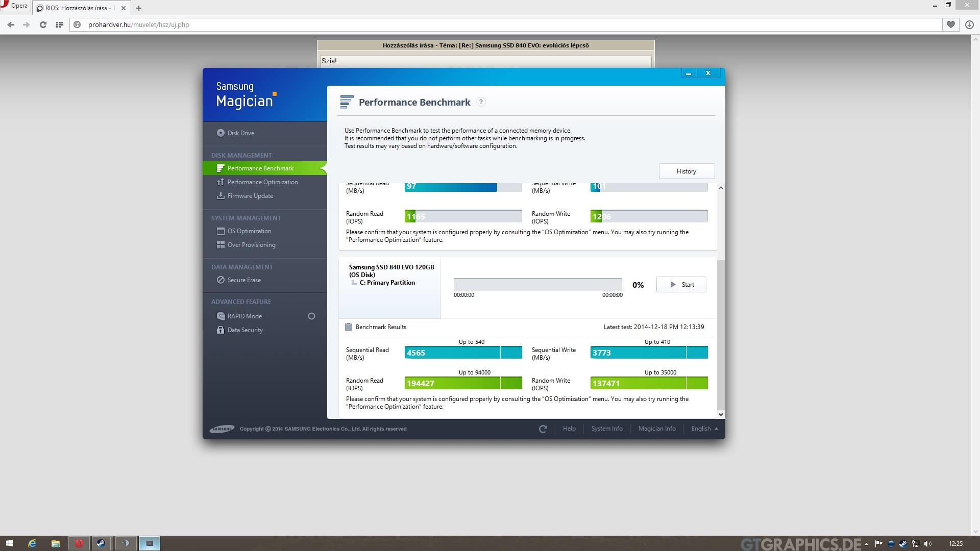Open Steam from taskbar
The image size is (980, 551).
(x=102, y=543)
